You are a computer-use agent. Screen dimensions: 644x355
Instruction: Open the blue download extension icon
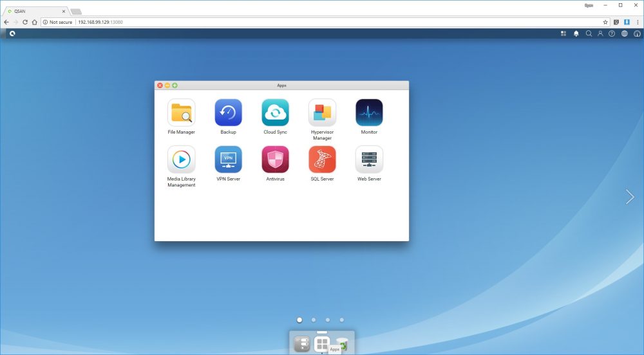pos(627,22)
